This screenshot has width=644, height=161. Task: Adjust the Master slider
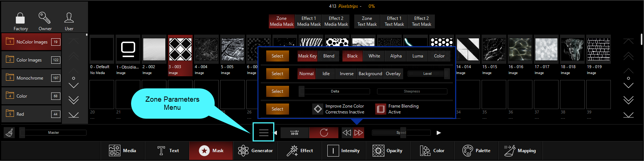(53, 133)
